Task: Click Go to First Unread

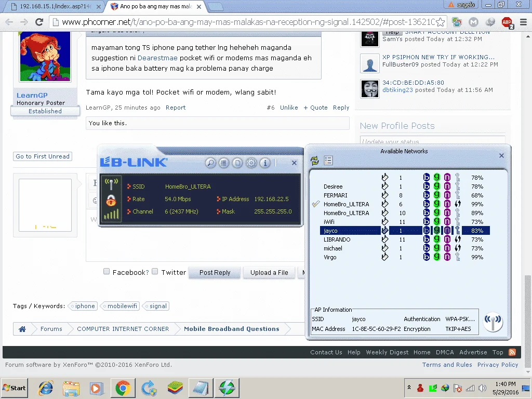Action: [x=43, y=156]
